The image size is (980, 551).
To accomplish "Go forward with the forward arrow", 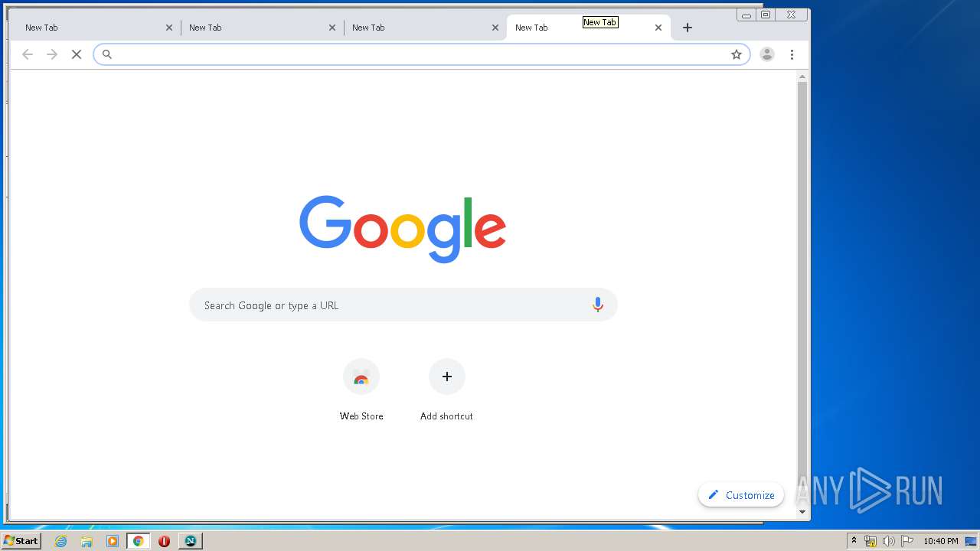I will click(x=52, y=54).
